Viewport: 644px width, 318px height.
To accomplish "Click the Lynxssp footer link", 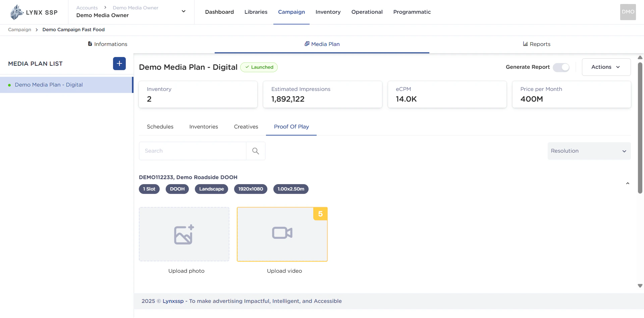I will (x=173, y=301).
